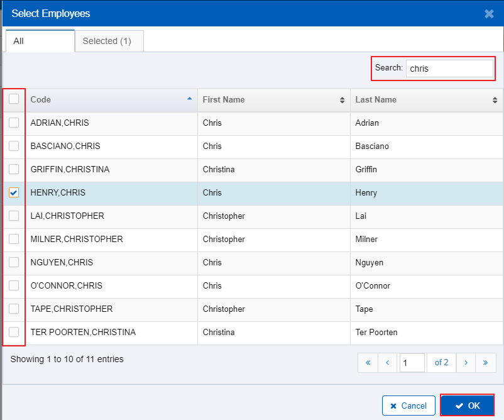Cancel the employee selection

coord(408,405)
